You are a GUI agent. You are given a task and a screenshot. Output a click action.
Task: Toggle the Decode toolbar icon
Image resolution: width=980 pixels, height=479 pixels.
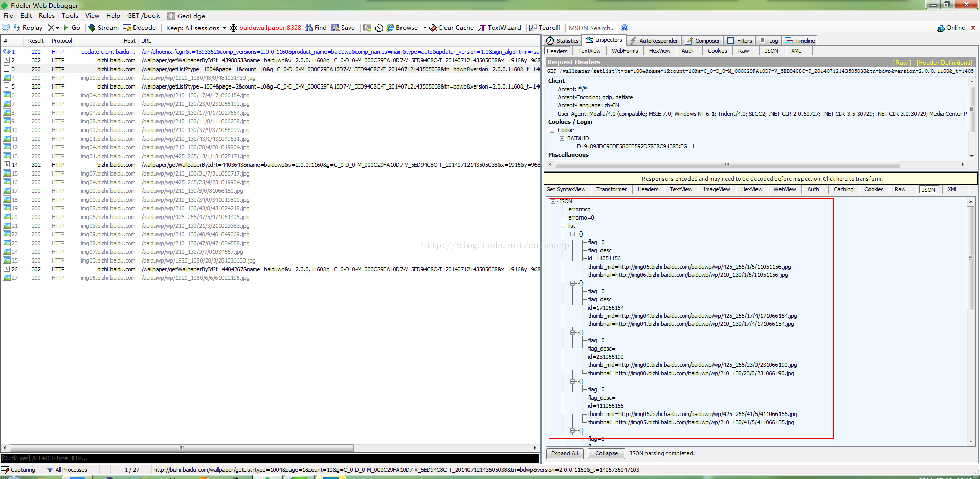pos(127,28)
